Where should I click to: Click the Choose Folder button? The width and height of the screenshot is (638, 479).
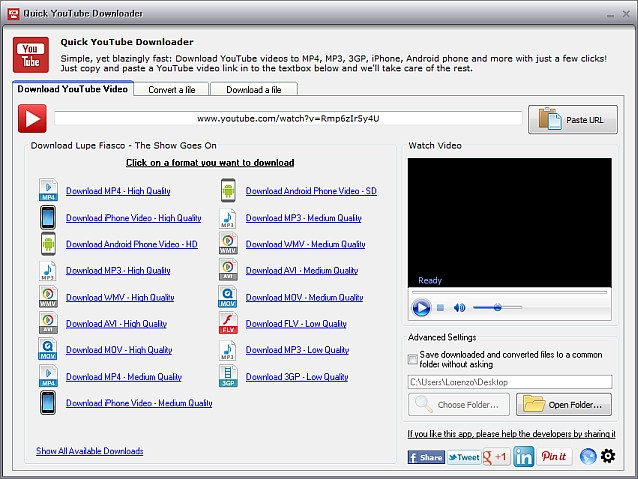pos(459,405)
